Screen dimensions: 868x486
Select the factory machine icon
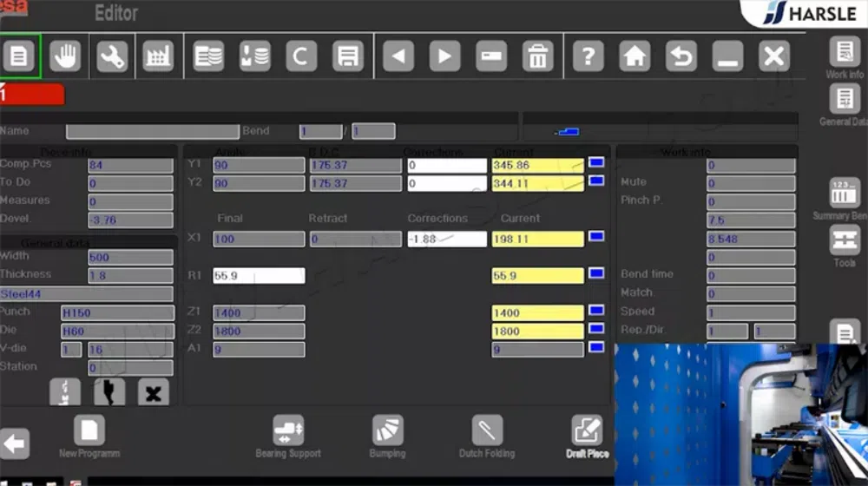[158, 56]
